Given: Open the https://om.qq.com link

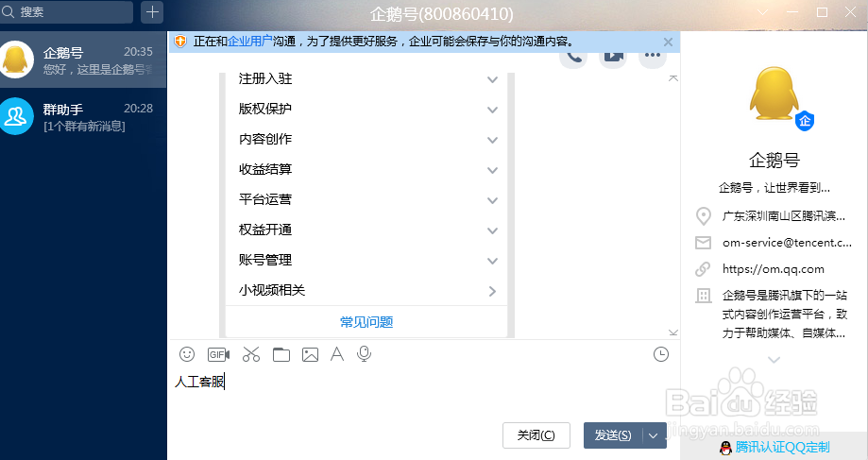Looking at the screenshot, I should tap(774, 269).
